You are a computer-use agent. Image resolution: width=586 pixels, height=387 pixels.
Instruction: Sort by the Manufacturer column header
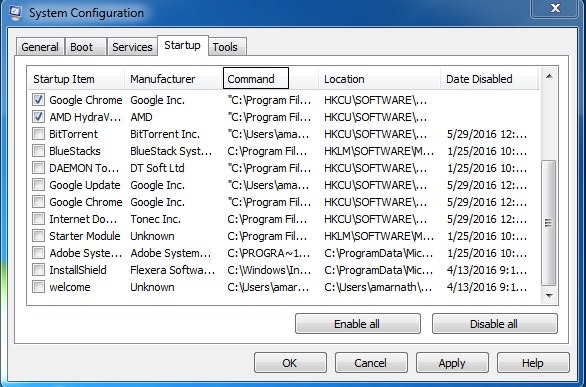174,79
